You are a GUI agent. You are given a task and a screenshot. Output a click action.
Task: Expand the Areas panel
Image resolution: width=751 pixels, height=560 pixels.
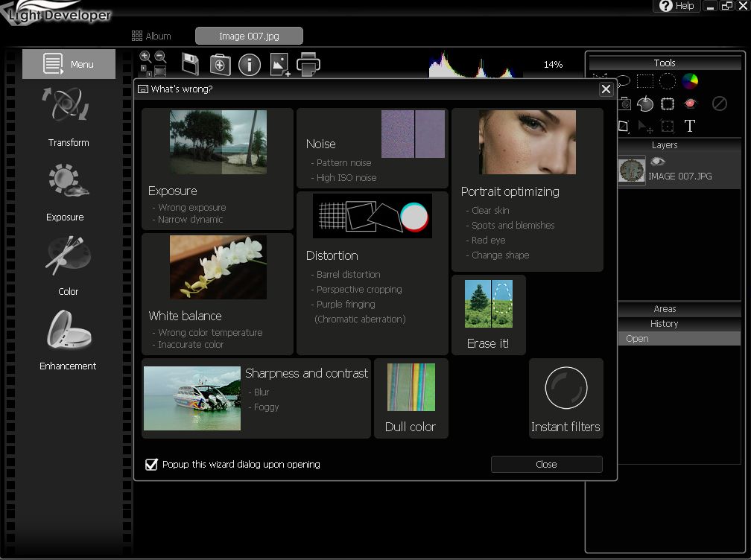[x=665, y=308]
